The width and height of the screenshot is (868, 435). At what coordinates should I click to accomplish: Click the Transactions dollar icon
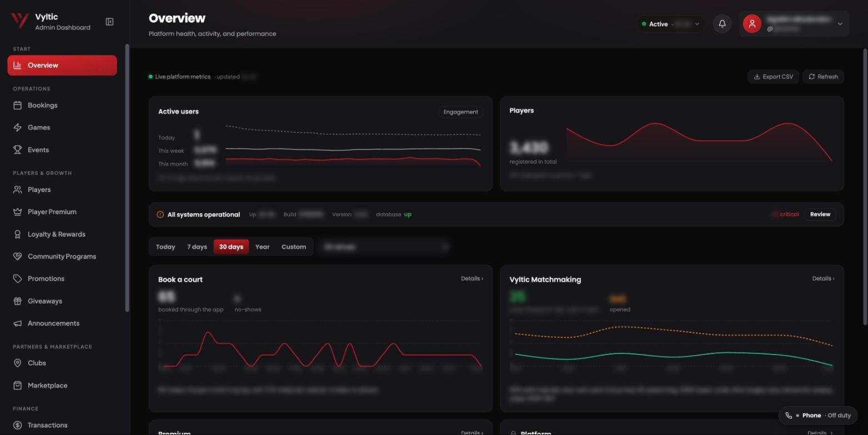18,425
